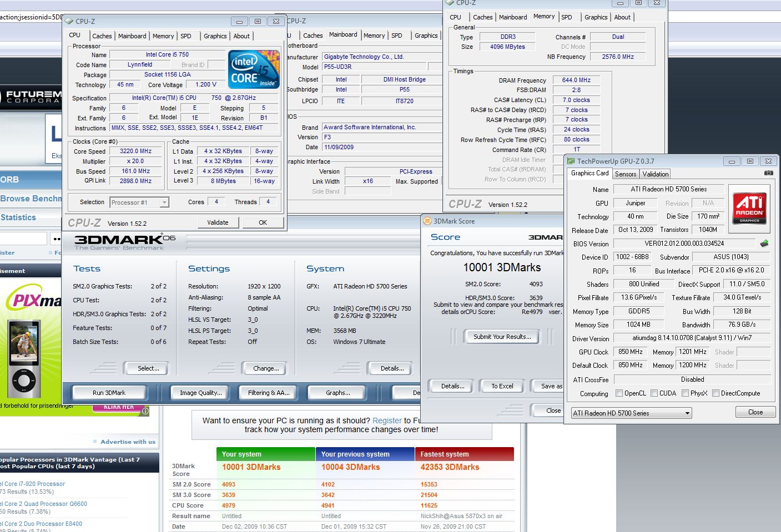
Task: Click the website search input field
Action: point(23,239)
